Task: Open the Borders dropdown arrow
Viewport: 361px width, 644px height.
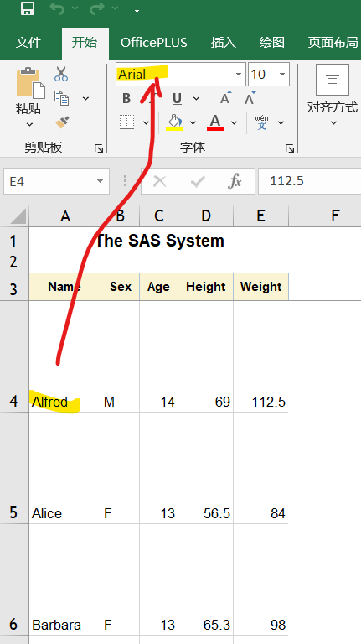Action: (x=146, y=122)
